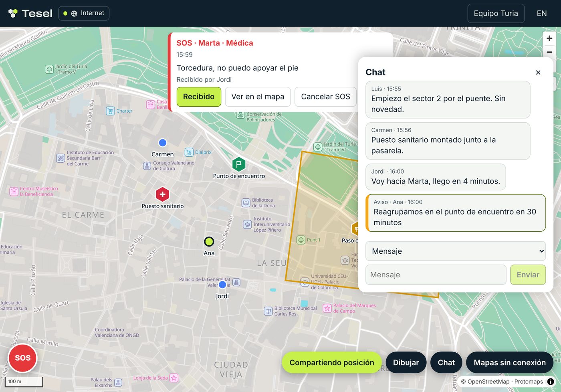
Task: Select Ver en el mapa
Action: [x=258, y=97]
